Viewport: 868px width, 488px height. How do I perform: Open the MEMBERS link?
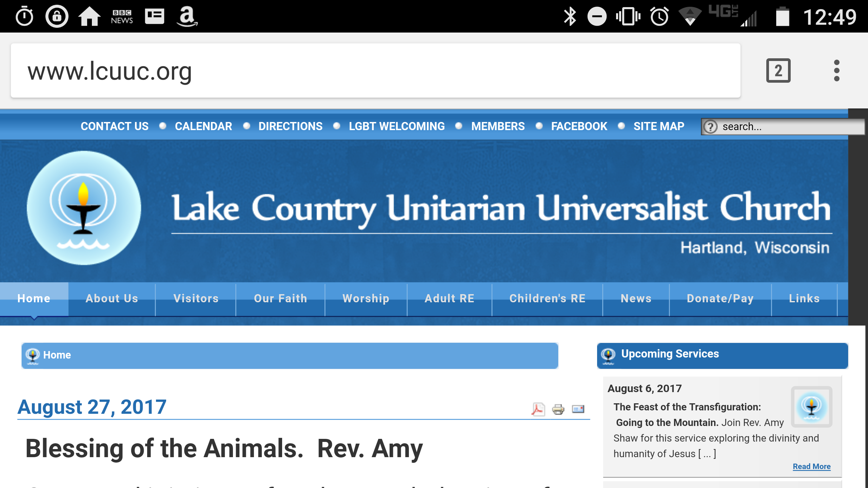[x=498, y=126]
